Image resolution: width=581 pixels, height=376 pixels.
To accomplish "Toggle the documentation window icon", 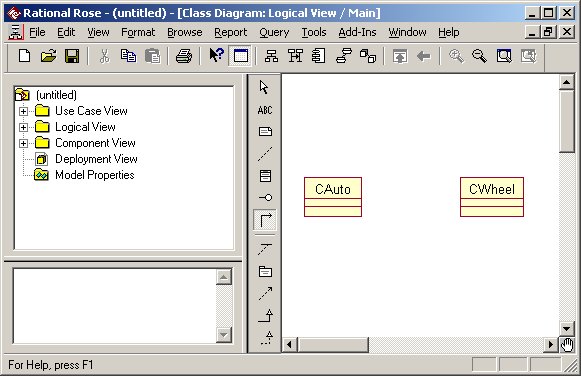I will tap(240, 56).
